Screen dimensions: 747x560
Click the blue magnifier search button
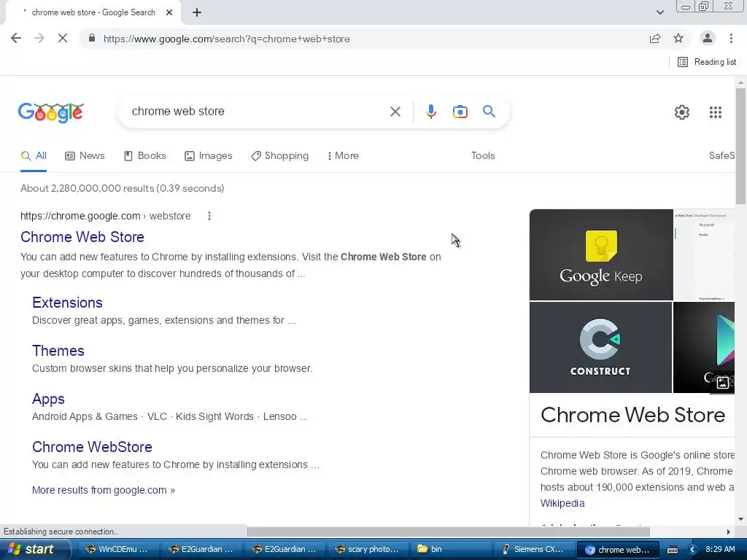click(489, 112)
